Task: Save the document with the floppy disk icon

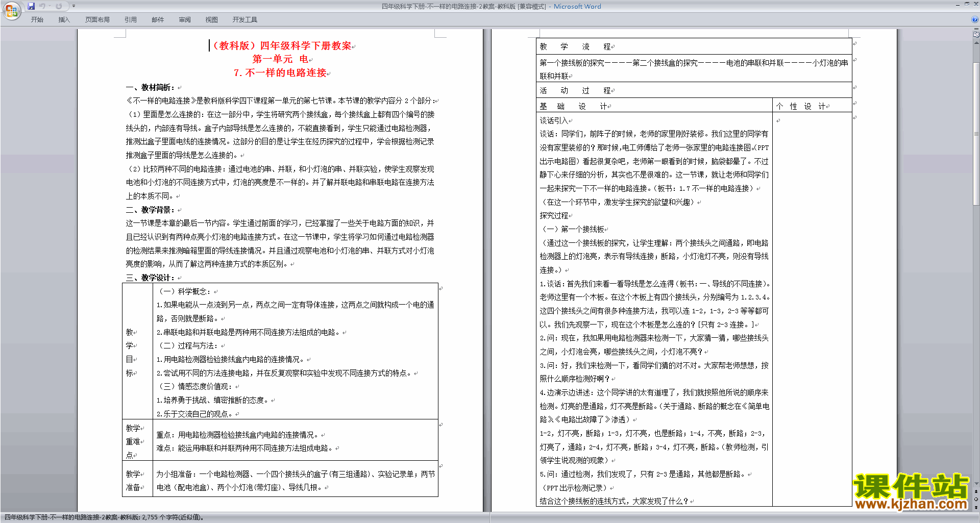Action: pyautogui.click(x=31, y=6)
